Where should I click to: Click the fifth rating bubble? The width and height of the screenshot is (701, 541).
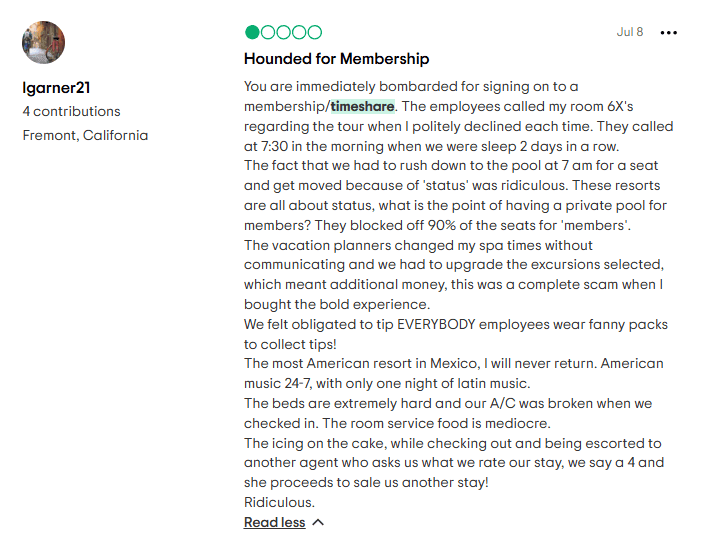[x=314, y=32]
